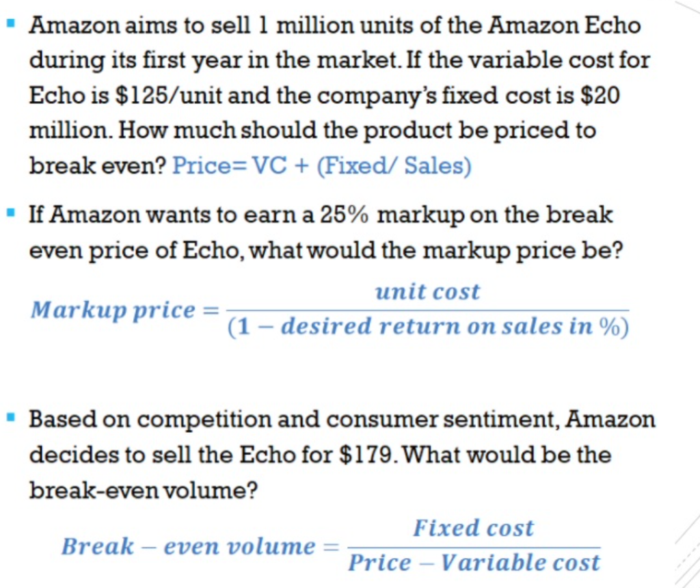The width and height of the screenshot is (700, 588).
Task: Click 'markup price be?' at end of second bullet
Action: point(522,250)
